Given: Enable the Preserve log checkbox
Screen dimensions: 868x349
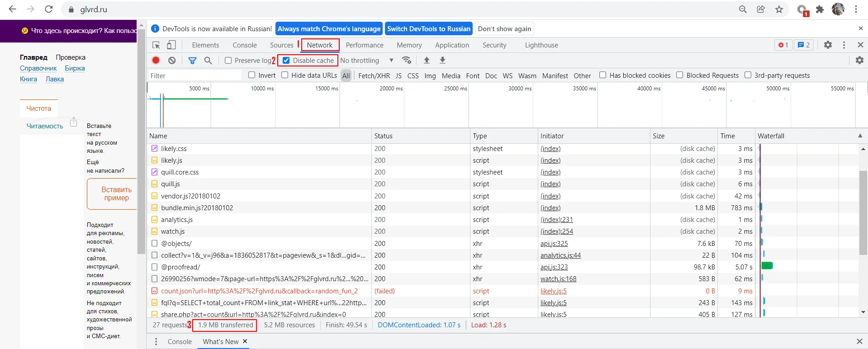Looking at the screenshot, I should [x=228, y=61].
